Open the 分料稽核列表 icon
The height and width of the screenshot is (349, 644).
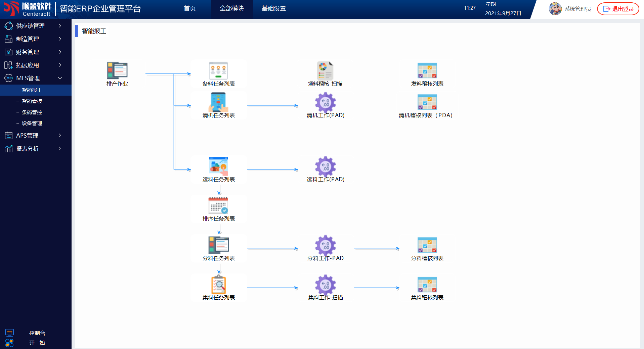tap(427, 245)
